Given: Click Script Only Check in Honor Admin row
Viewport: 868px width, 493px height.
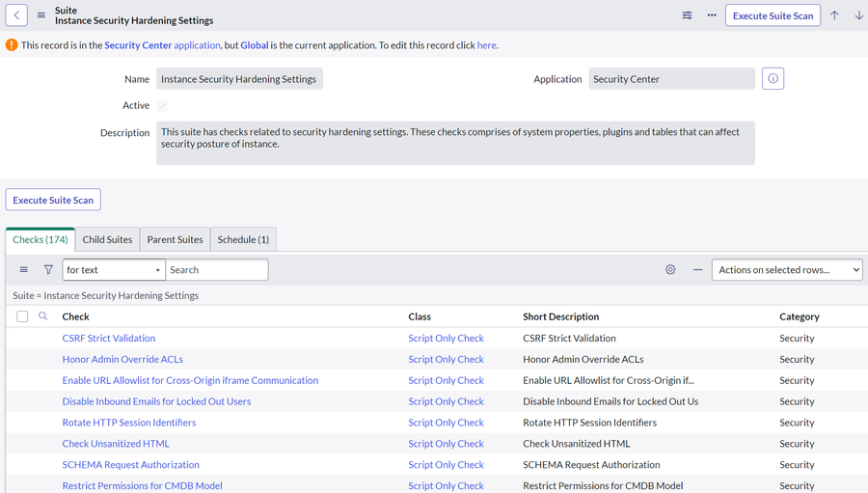Looking at the screenshot, I should tap(446, 359).
